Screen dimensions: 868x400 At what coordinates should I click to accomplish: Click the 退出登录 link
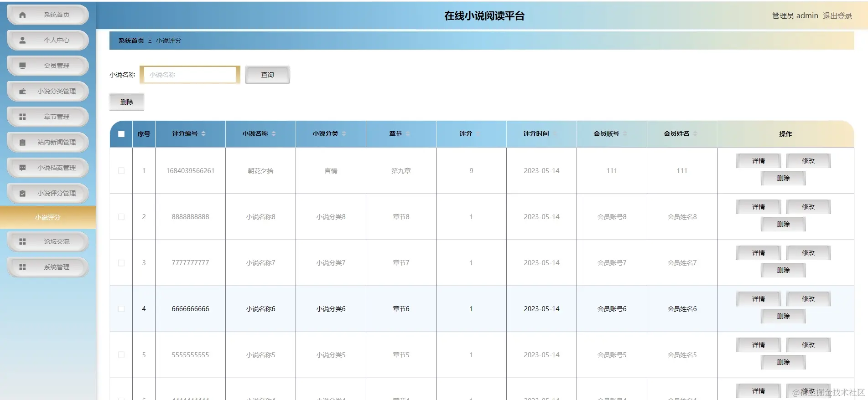[837, 15]
